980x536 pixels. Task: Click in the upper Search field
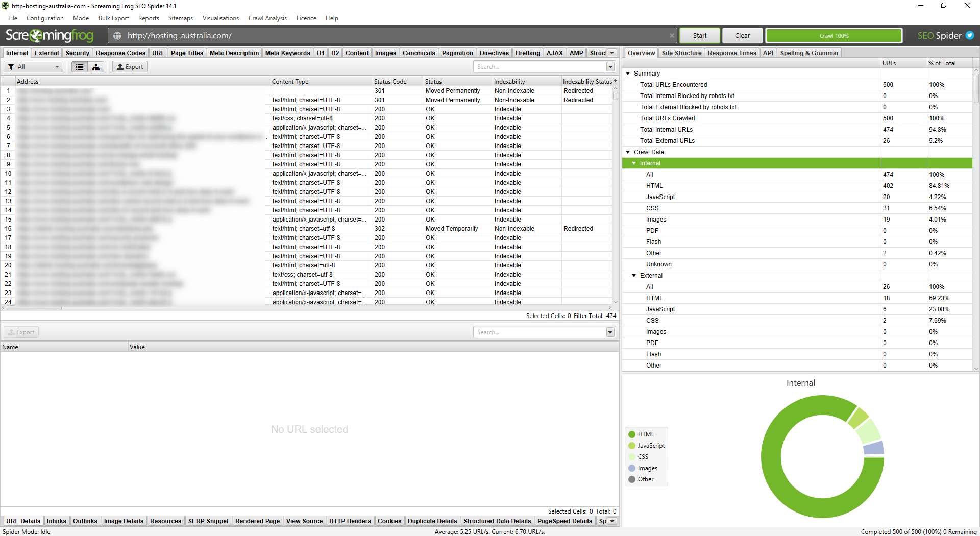pos(540,67)
